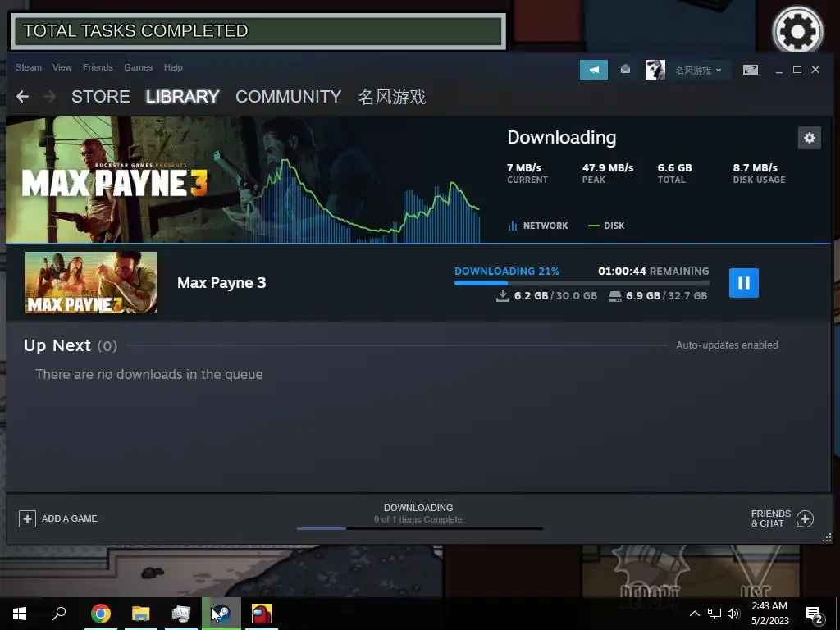Image resolution: width=840 pixels, height=630 pixels.
Task: Open File Explorer from the taskbar
Action: click(x=141, y=614)
